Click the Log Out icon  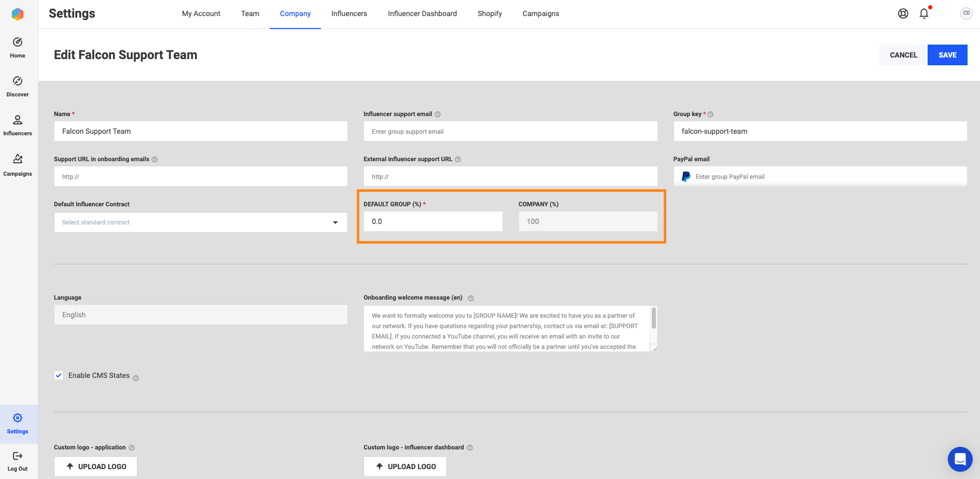click(18, 456)
